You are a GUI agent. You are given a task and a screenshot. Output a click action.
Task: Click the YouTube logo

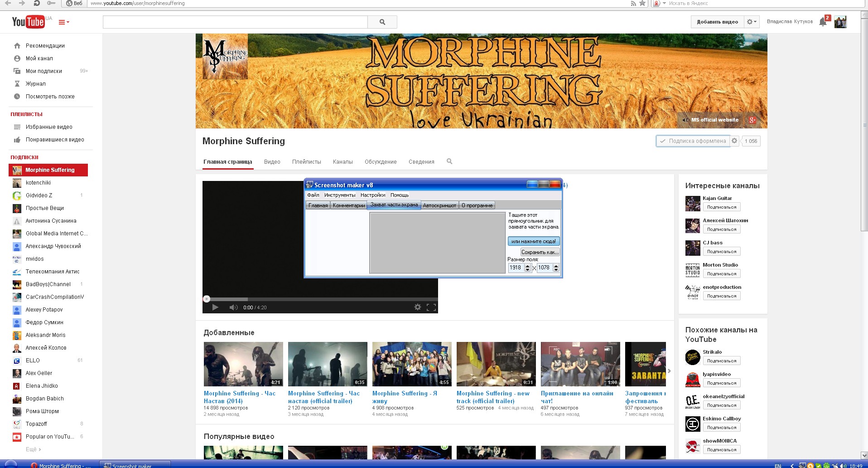[x=28, y=22]
